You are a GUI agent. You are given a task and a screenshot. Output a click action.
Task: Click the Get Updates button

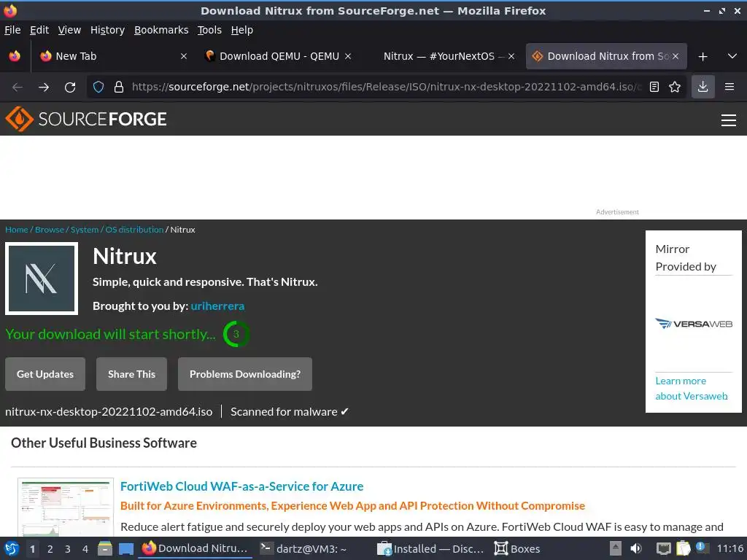pos(45,374)
